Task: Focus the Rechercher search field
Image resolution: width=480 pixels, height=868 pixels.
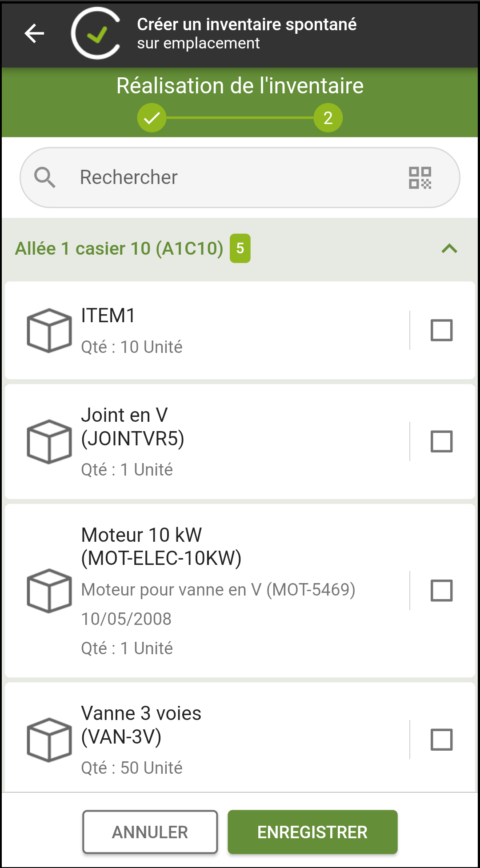Action: point(240,178)
